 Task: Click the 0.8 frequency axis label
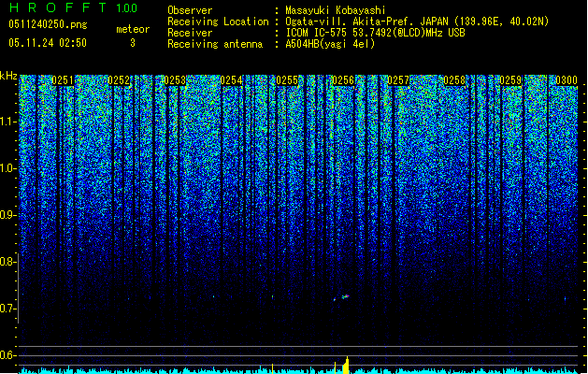pyautogui.click(x=7, y=262)
